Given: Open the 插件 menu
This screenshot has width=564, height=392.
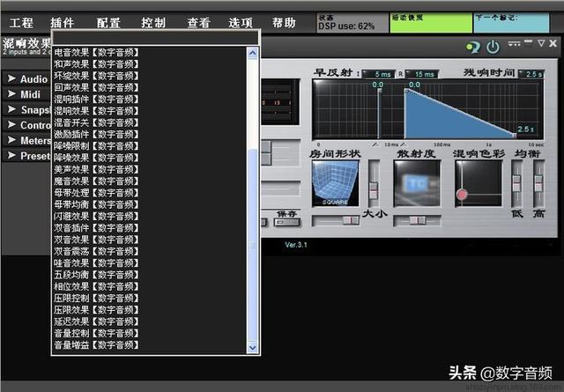Looking at the screenshot, I should (62, 23).
